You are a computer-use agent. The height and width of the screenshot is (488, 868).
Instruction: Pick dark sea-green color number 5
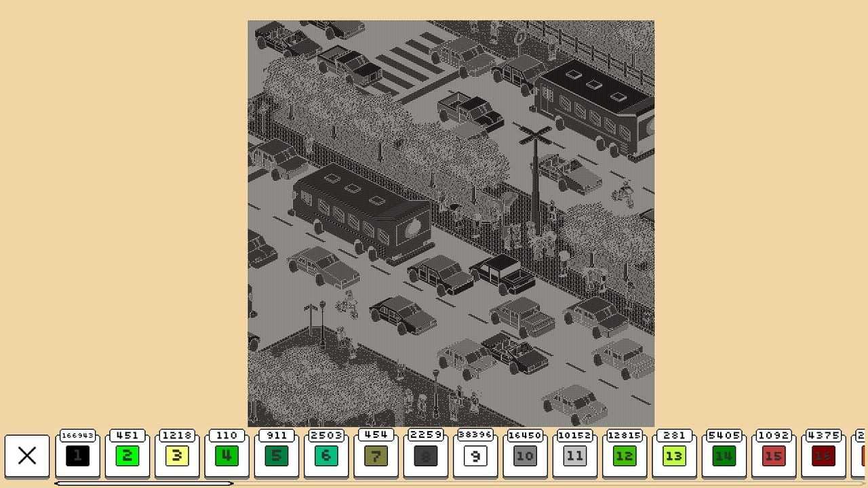point(276,456)
